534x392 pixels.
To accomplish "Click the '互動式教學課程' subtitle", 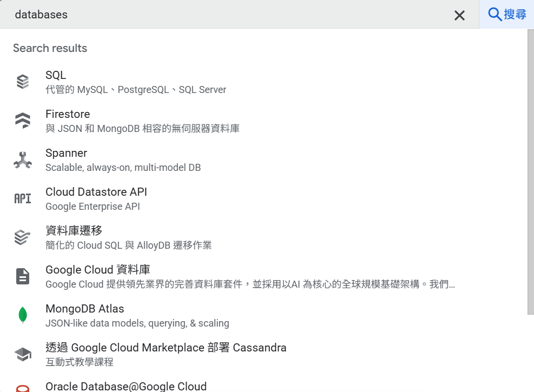I will [80, 362].
